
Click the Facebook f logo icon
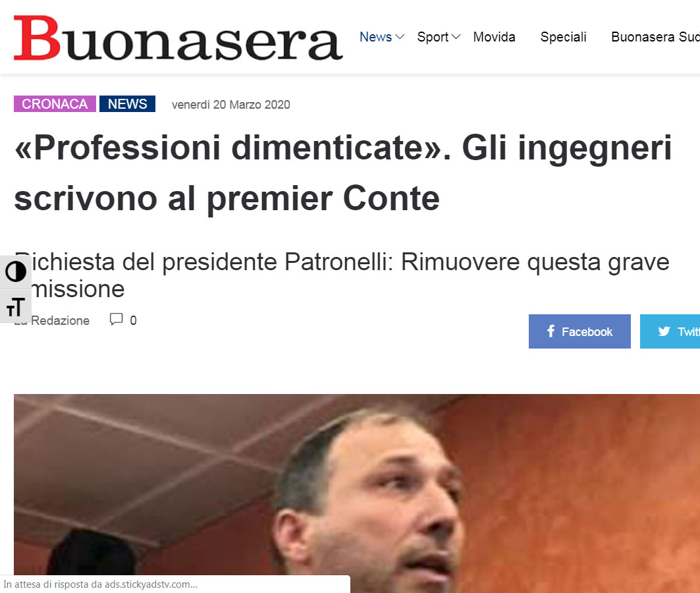[x=551, y=331]
